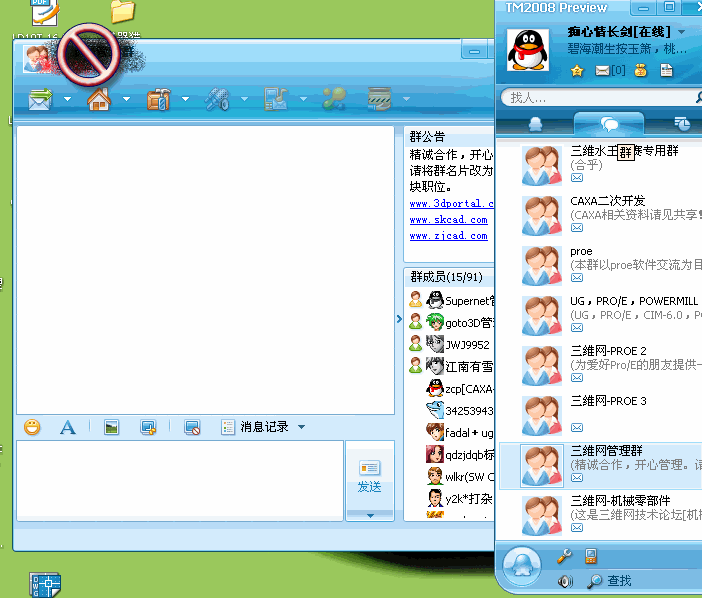Screen dimensions: 702x598
Task: Open the emoticon smiley picker
Action: point(32,427)
